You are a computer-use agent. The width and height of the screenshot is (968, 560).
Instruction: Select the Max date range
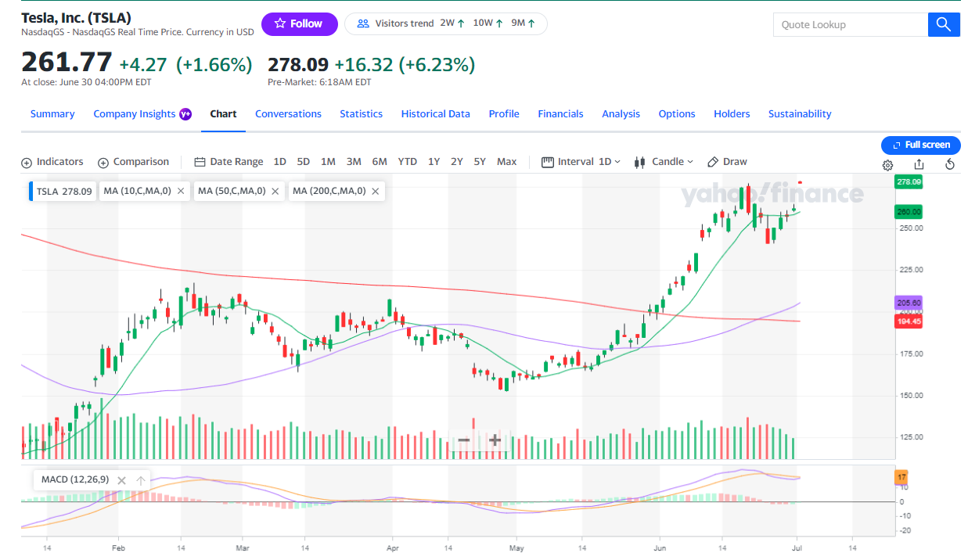point(507,162)
